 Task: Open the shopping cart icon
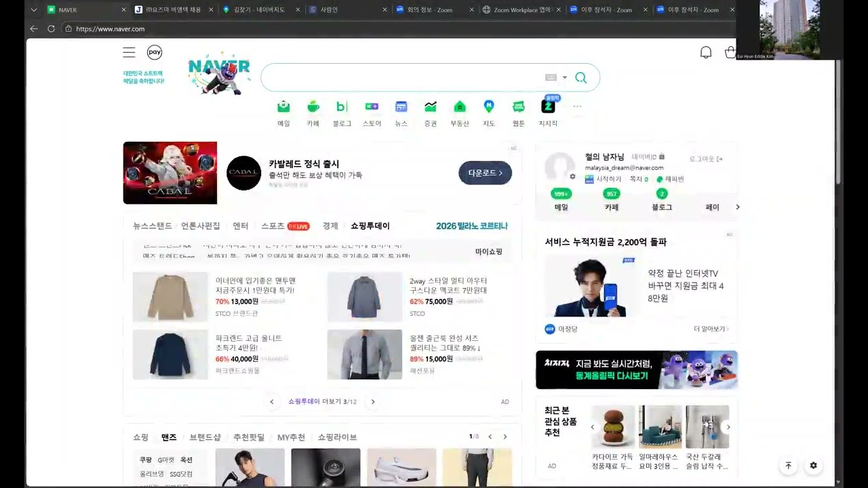pyautogui.click(x=730, y=52)
